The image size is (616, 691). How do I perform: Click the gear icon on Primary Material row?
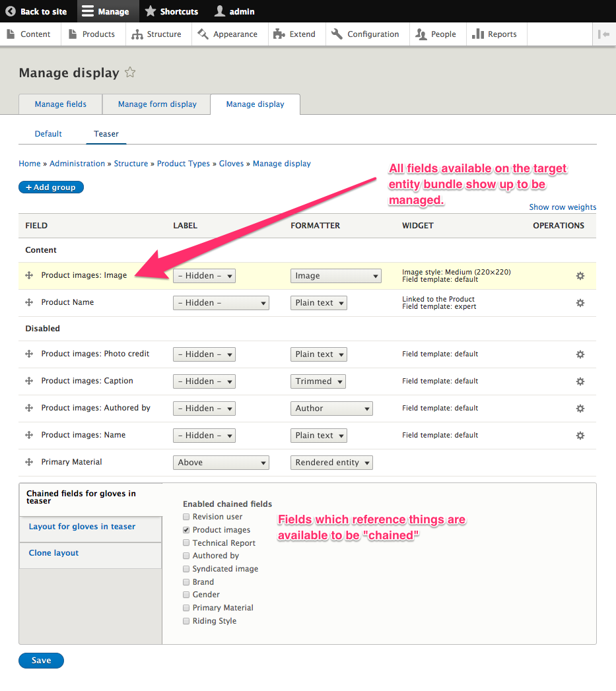(580, 462)
